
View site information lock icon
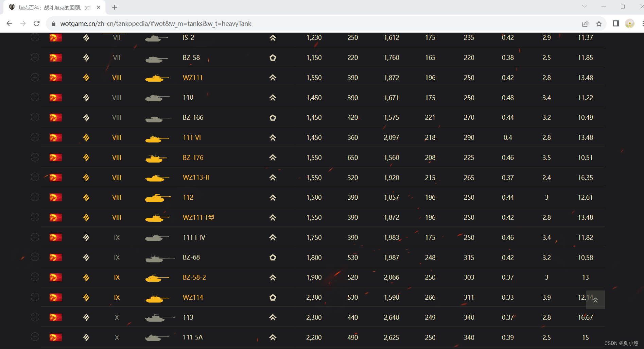pyautogui.click(x=53, y=24)
